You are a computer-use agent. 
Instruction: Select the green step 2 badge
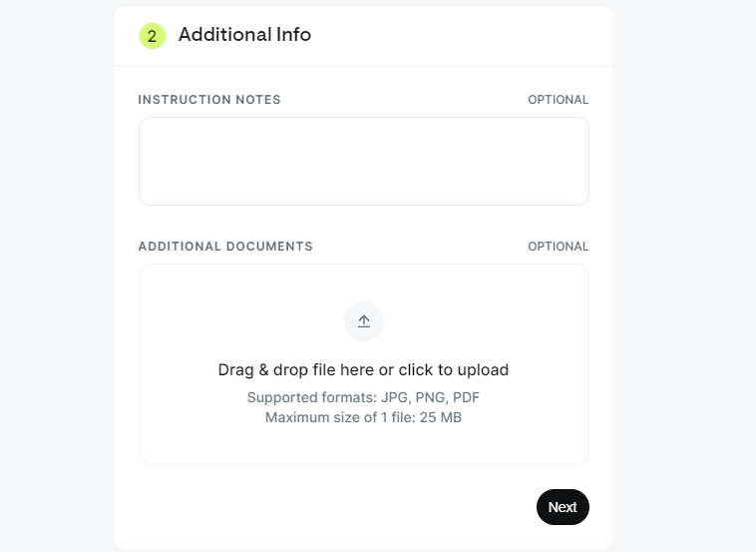point(153,36)
